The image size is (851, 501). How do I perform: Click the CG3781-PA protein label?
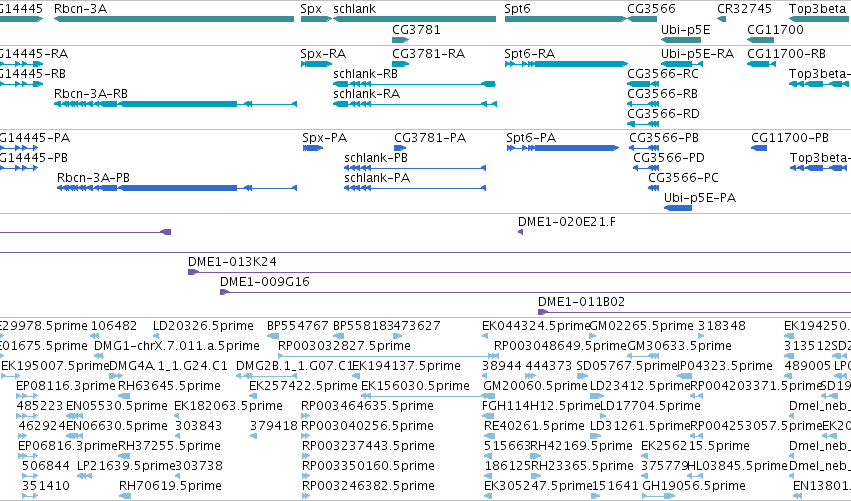tap(430, 138)
